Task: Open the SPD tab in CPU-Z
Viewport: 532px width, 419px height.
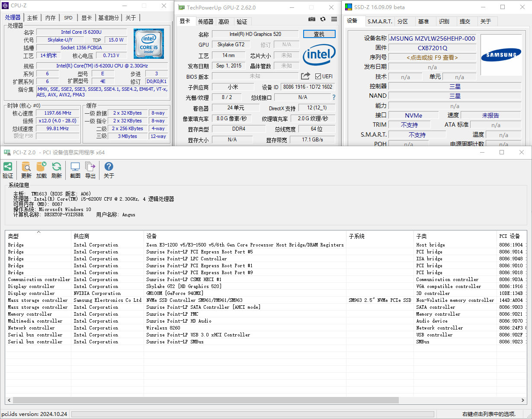Action: tap(68, 18)
